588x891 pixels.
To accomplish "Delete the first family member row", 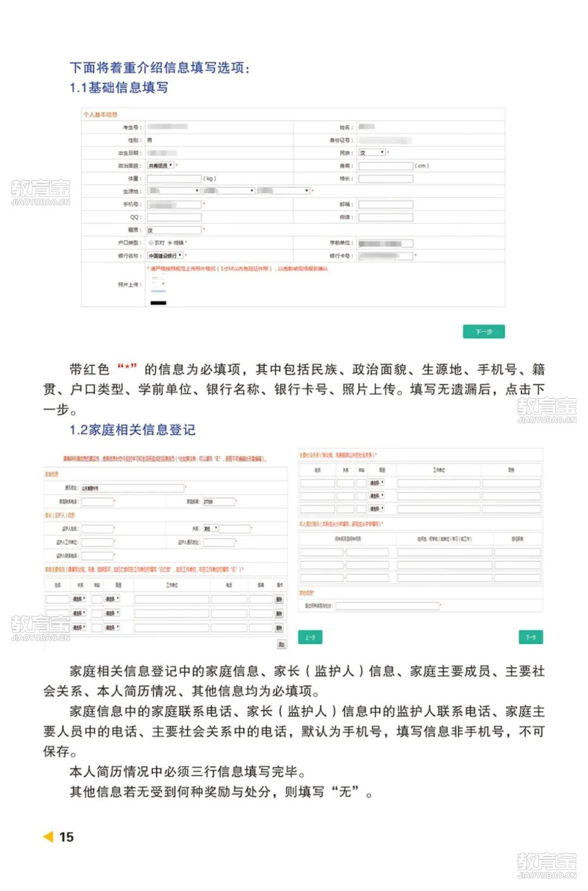I will pos(279,599).
